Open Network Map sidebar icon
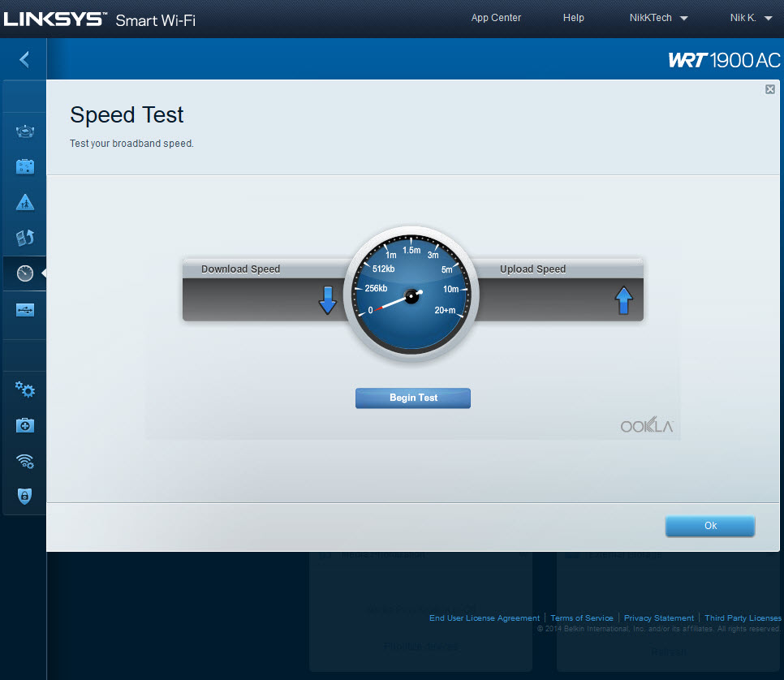The width and height of the screenshot is (784, 680). tap(25, 131)
